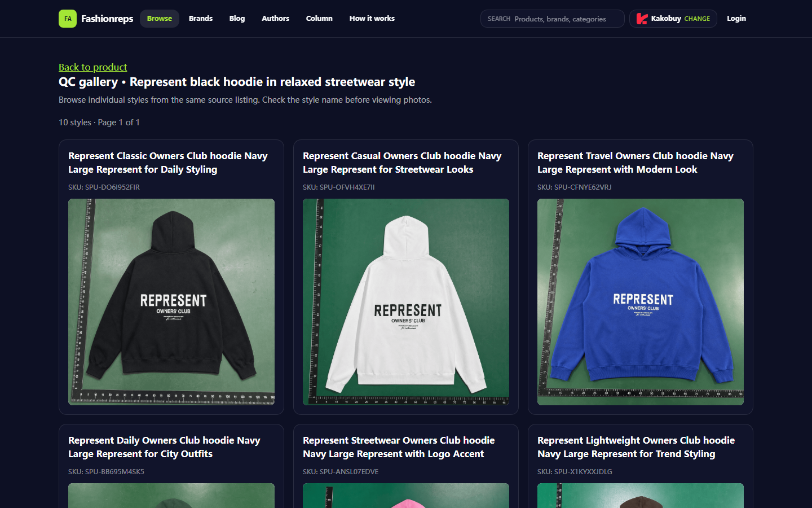The image size is (812, 508).
Task: Focus the Products, brands, categories search field
Action: point(553,19)
